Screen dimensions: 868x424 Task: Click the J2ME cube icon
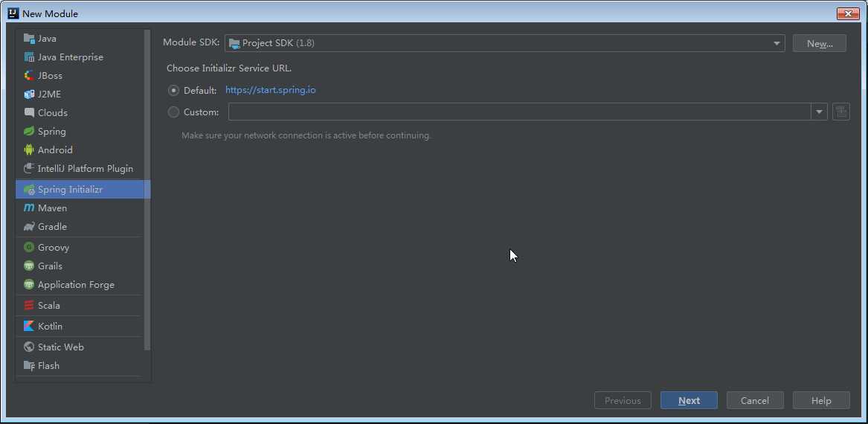tap(29, 94)
